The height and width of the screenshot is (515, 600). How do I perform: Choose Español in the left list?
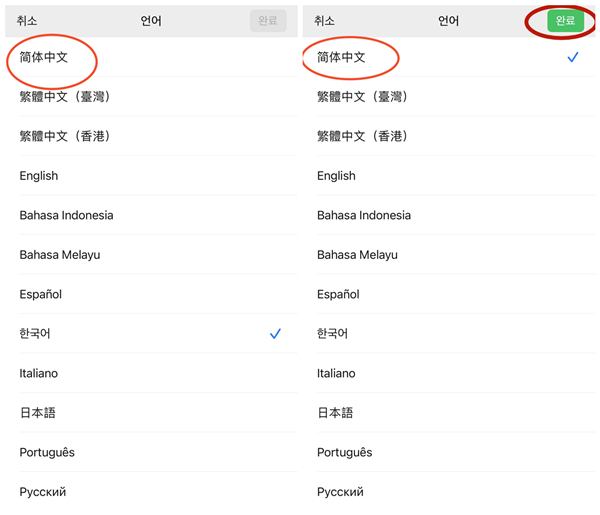click(41, 294)
